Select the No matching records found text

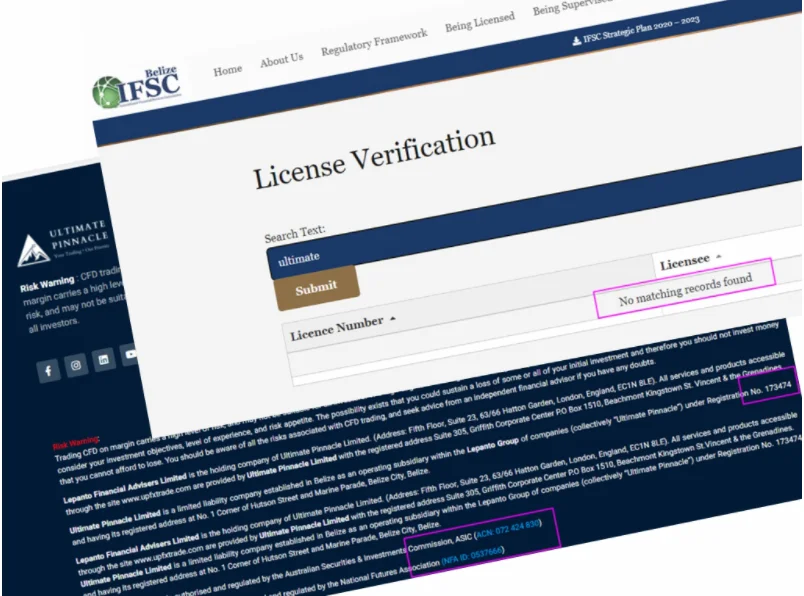coord(686,290)
